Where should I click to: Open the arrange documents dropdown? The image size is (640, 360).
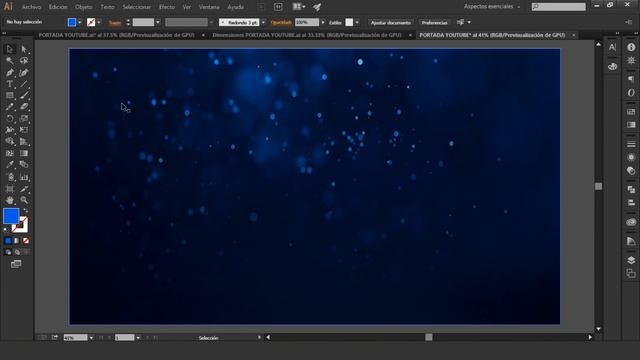tap(299, 7)
